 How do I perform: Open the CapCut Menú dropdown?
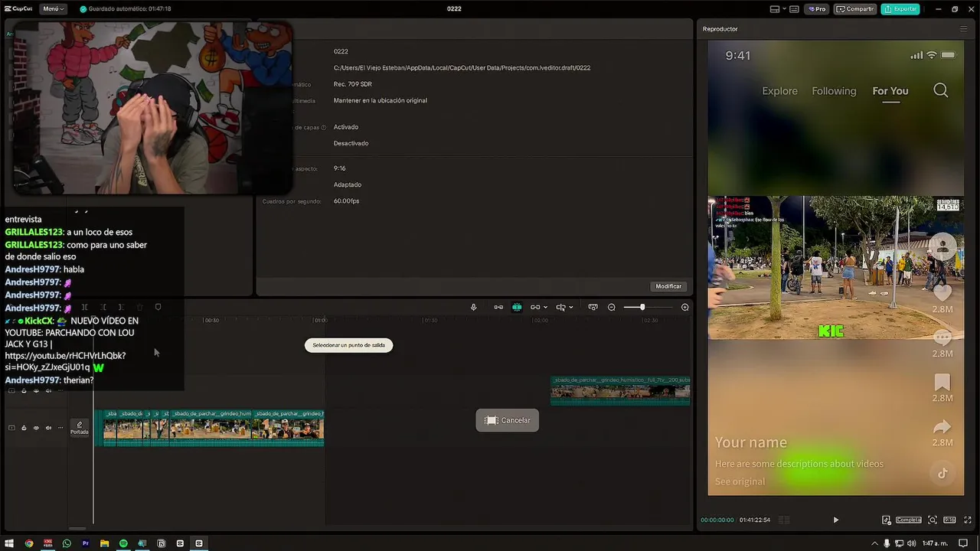coord(52,9)
